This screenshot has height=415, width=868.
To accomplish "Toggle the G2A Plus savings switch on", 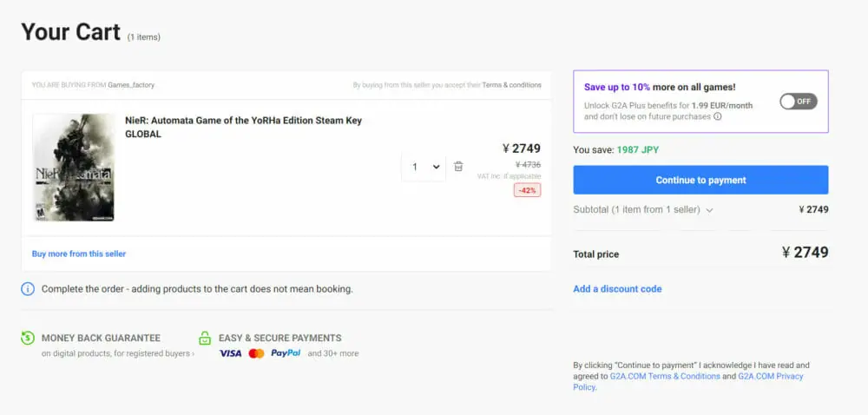I will 798,102.
